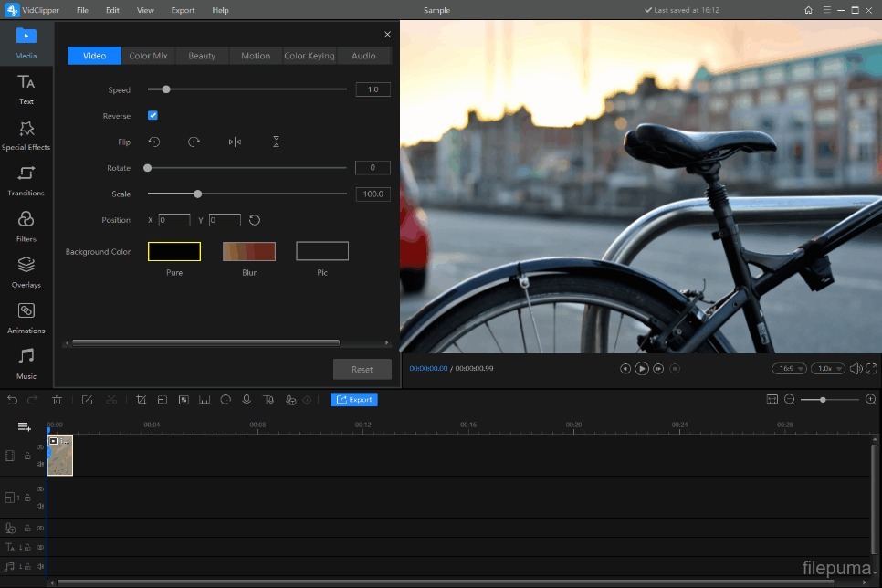Image resolution: width=882 pixels, height=588 pixels.
Task: Select the Blur background color swatch
Action: point(249,252)
